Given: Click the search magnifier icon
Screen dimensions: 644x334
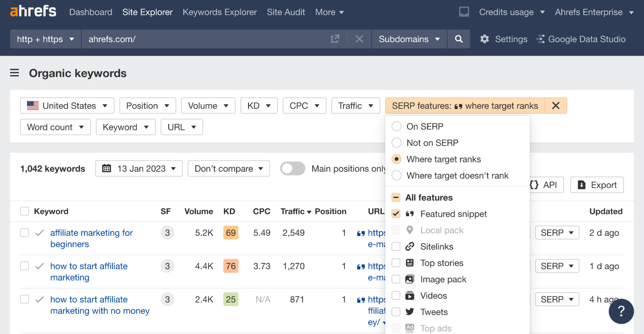Looking at the screenshot, I should click(x=459, y=39).
